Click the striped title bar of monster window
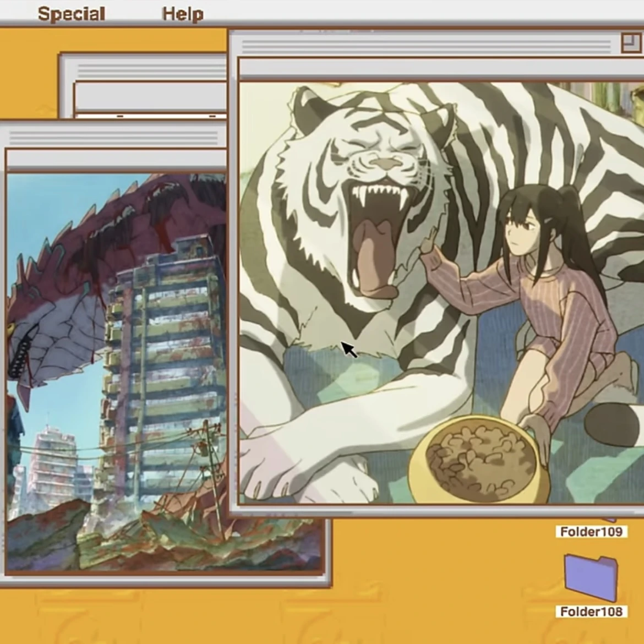The width and height of the screenshot is (644, 644). coord(113,138)
